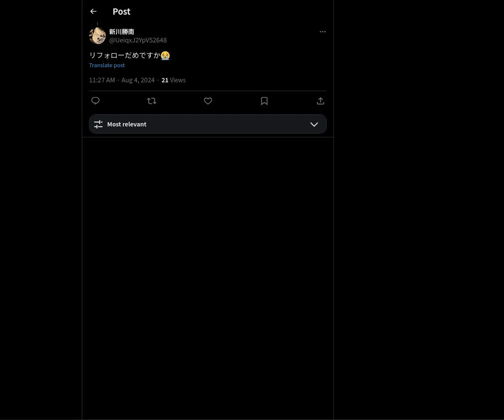Click the filter sliders icon beside Most relevant
This screenshot has height=420, width=504.
pyautogui.click(x=98, y=124)
